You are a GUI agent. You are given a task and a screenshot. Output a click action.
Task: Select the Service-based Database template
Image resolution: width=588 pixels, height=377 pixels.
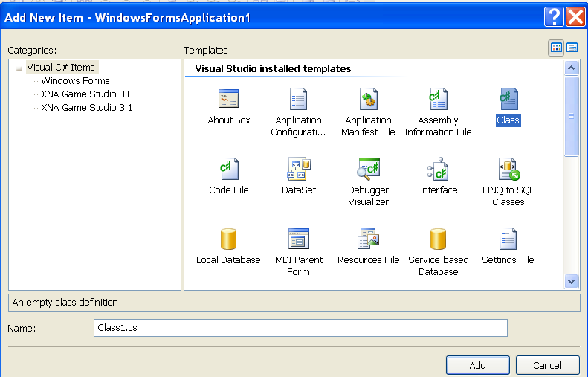click(438, 239)
